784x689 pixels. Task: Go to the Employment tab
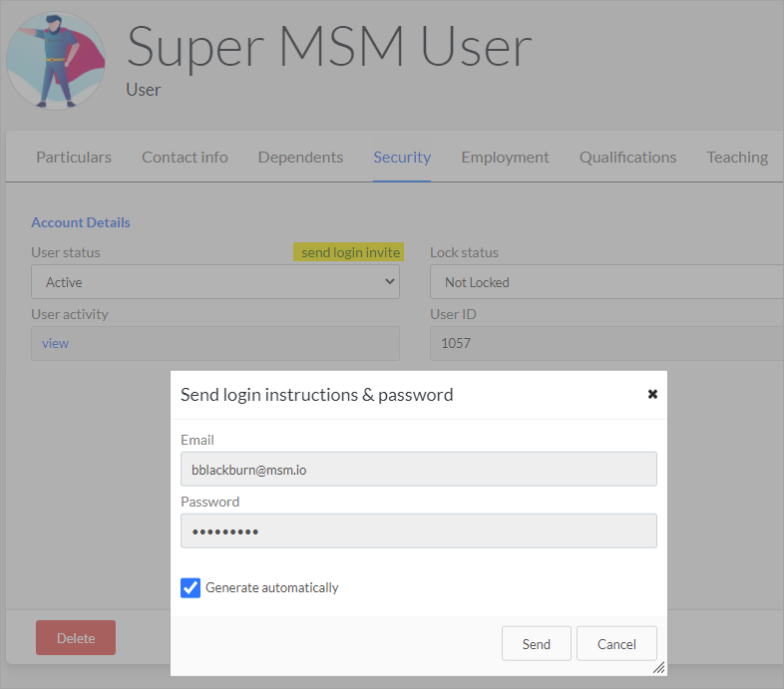[505, 157]
